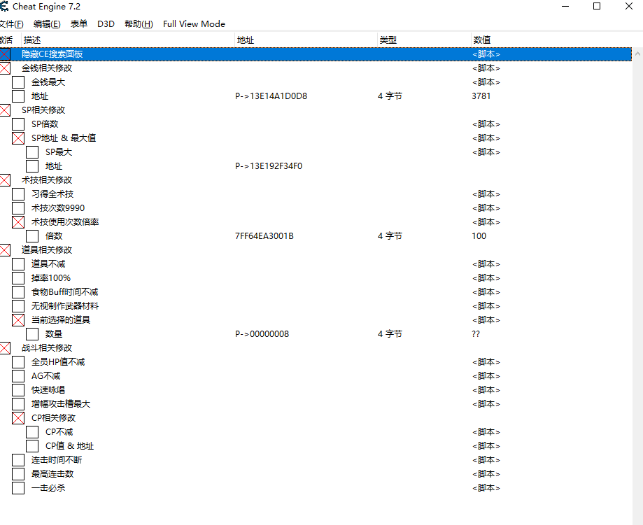Enable the 无视制作武器材料 checkbox
643x525 pixels.
pos(18,306)
